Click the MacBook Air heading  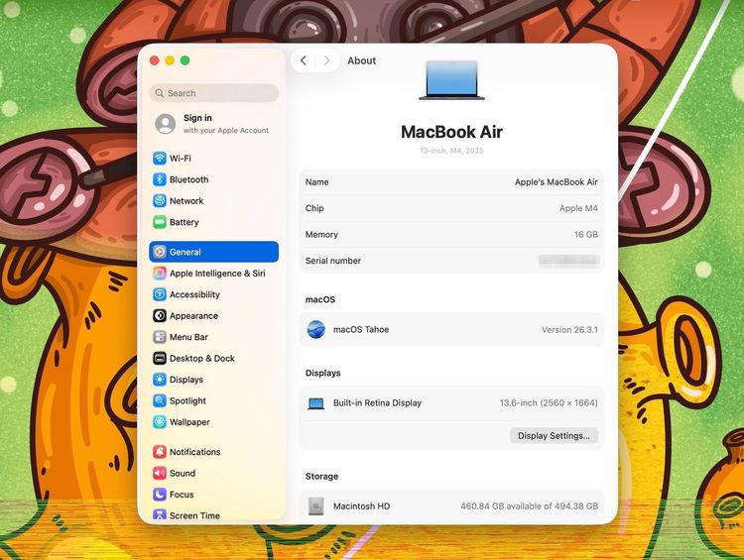[451, 132]
